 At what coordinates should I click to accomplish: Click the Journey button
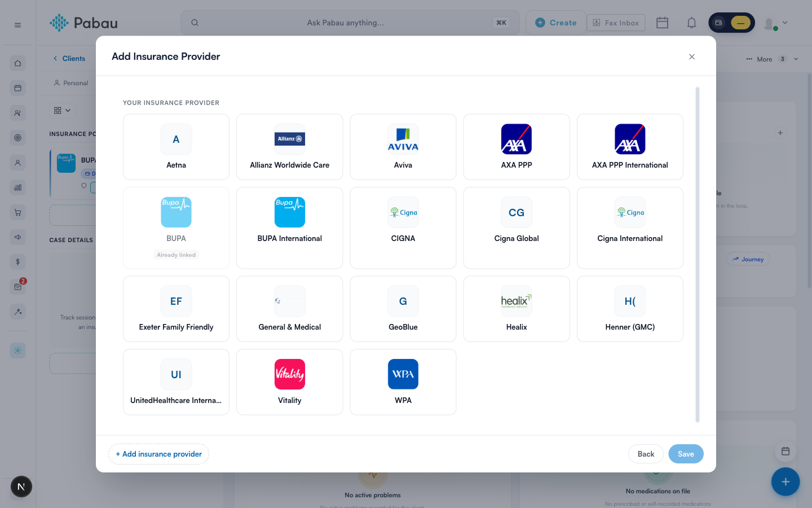click(748, 259)
